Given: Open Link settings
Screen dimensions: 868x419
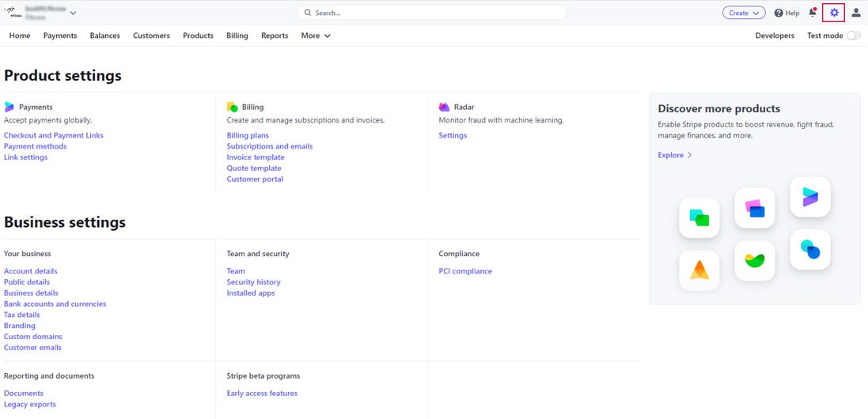Looking at the screenshot, I should pyautogui.click(x=25, y=157).
